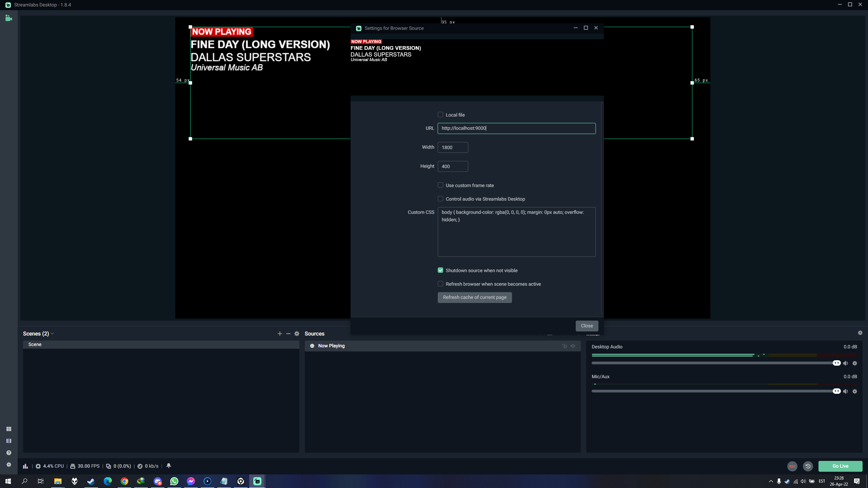Open scene transition settings gear
This screenshot has height=488, width=868.
[x=297, y=334]
